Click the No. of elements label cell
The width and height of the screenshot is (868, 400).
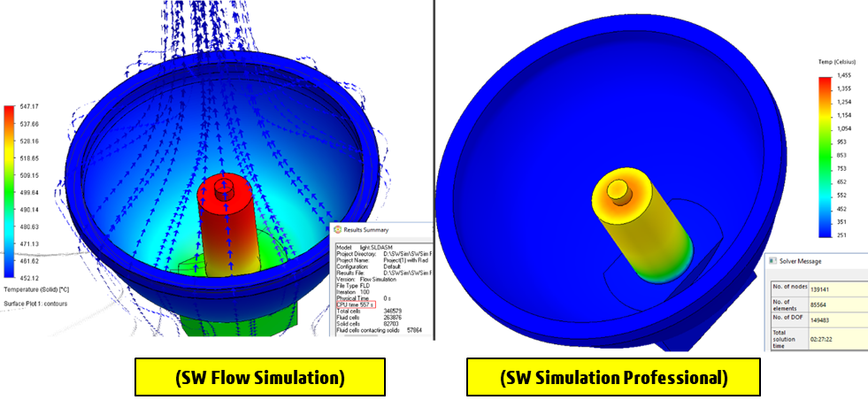pos(789,304)
